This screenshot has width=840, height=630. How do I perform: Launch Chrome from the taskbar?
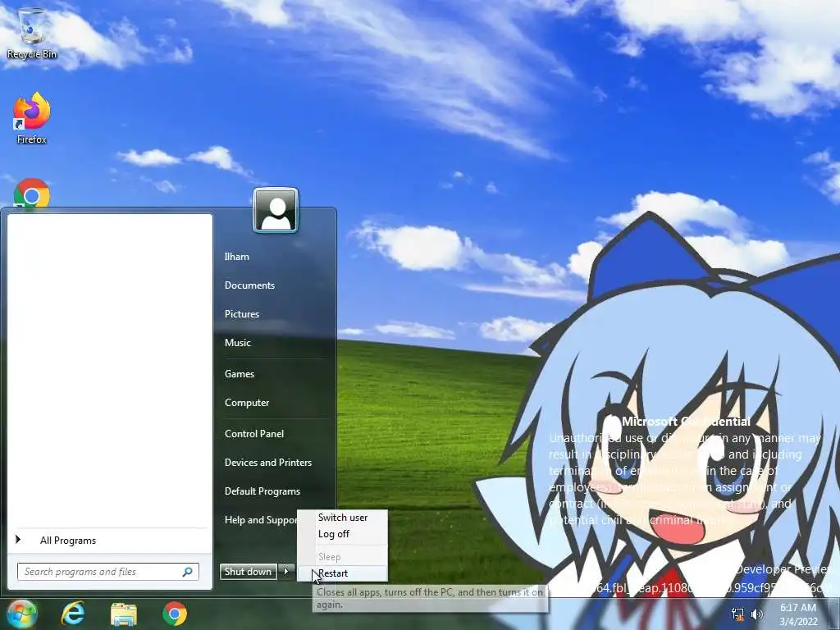pyautogui.click(x=175, y=614)
